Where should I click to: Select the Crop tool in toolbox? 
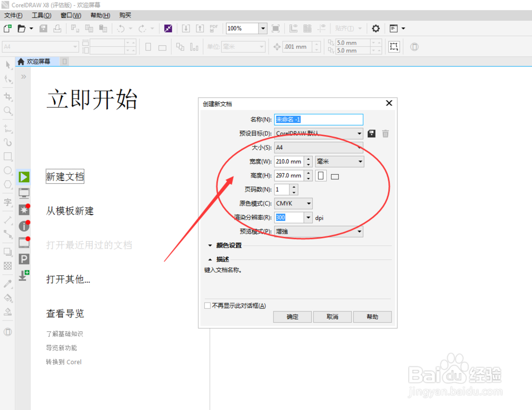click(x=8, y=97)
